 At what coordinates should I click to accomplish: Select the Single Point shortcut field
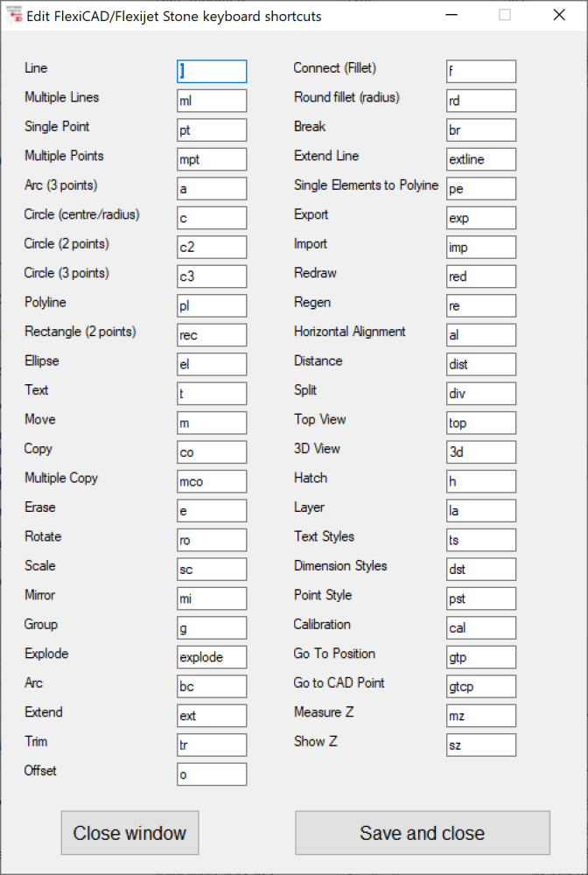(x=211, y=129)
